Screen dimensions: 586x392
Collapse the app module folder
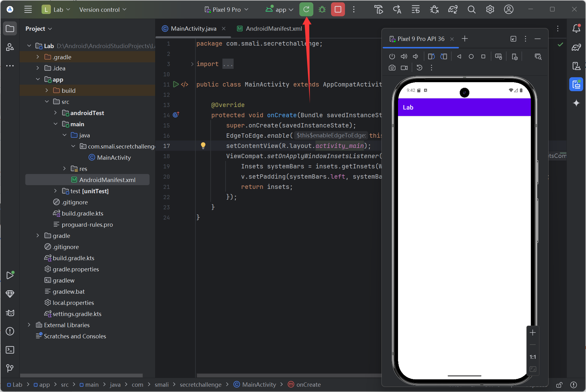[38, 79]
